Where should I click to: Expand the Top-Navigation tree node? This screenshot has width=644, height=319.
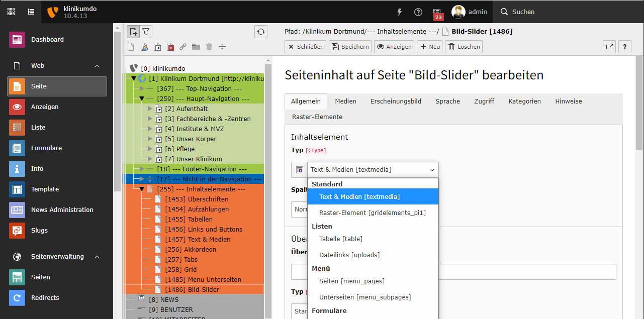pos(142,88)
